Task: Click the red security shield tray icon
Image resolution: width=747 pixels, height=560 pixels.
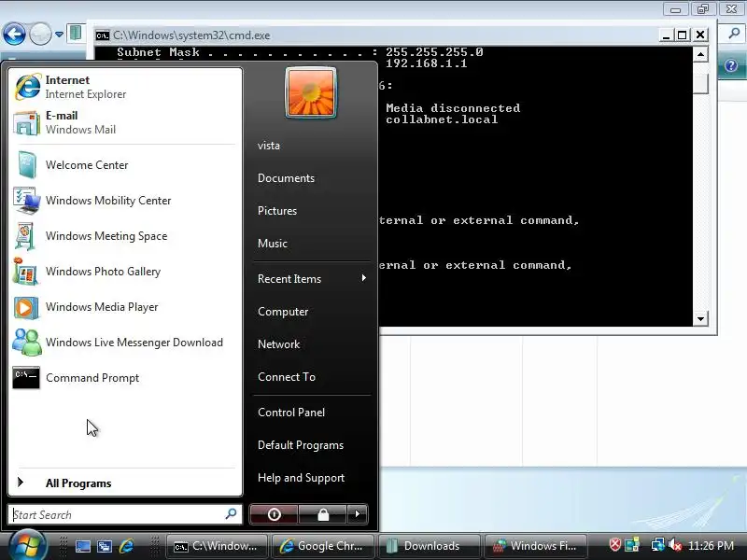Action: pyautogui.click(x=615, y=545)
